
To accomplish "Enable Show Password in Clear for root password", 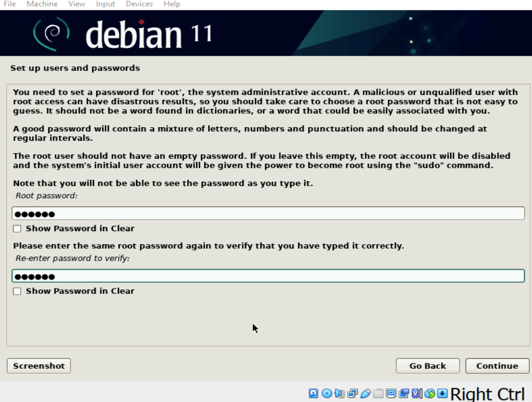I will [17, 228].
